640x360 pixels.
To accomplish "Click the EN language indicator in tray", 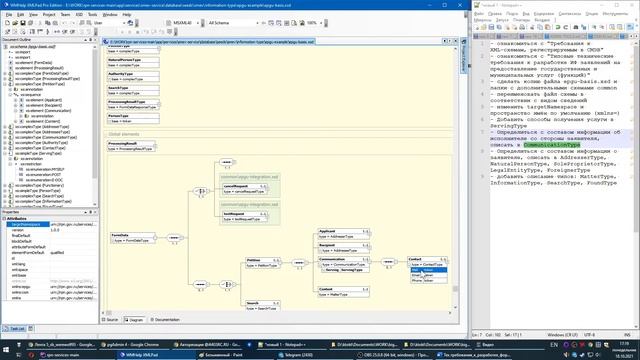I will point(554,345).
